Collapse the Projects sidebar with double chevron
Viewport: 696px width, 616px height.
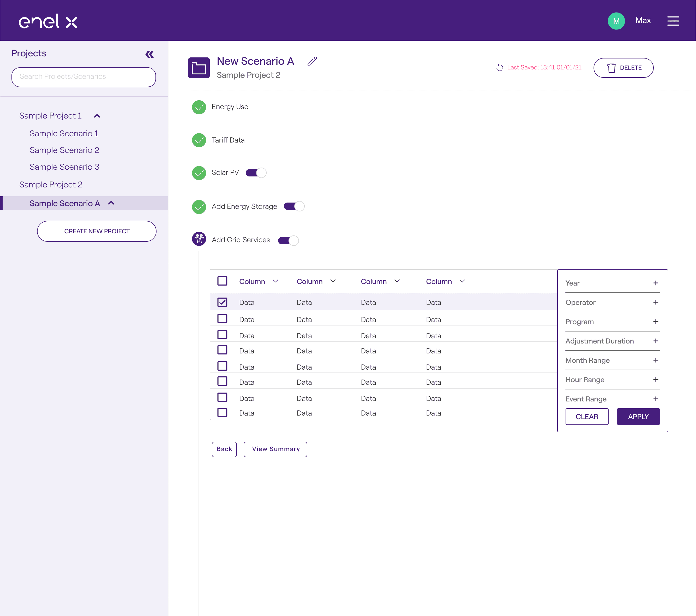(149, 54)
